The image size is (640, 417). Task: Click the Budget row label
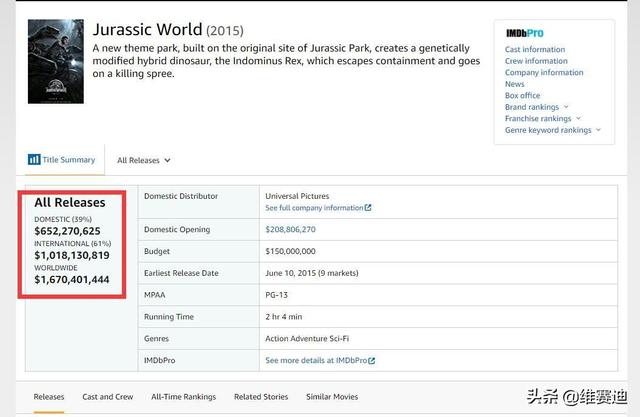tap(157, 251)
